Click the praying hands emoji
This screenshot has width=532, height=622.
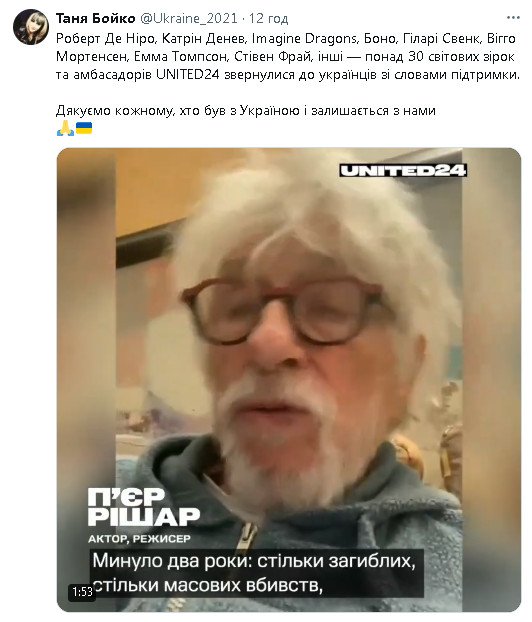[65, 129]
